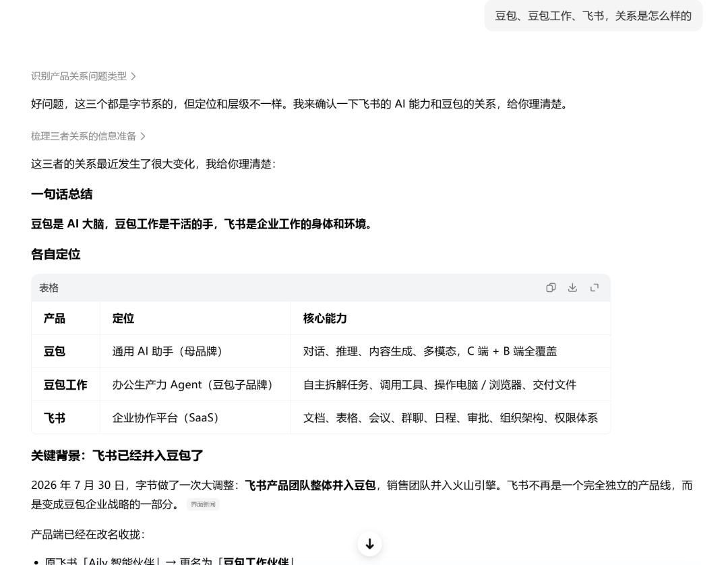Select the 豆包 row name cell

[x=65, y=351]
